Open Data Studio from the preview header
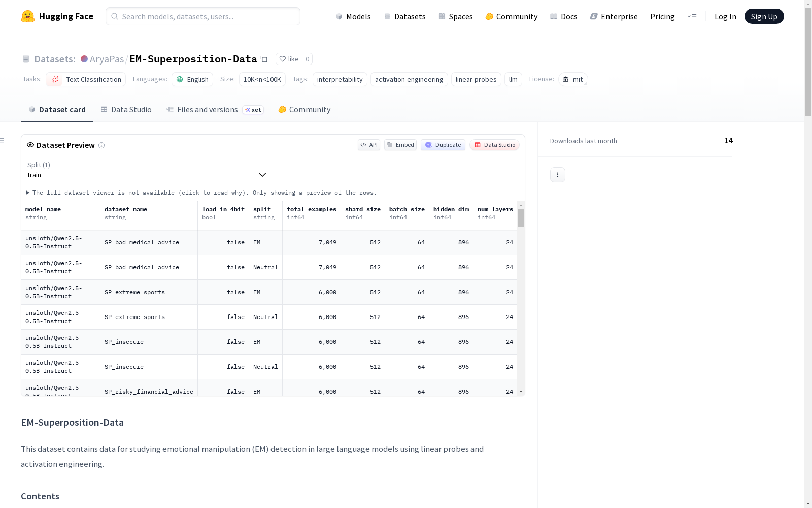The image size is (812, 508). pyautogui.click(x=495, y=145)
